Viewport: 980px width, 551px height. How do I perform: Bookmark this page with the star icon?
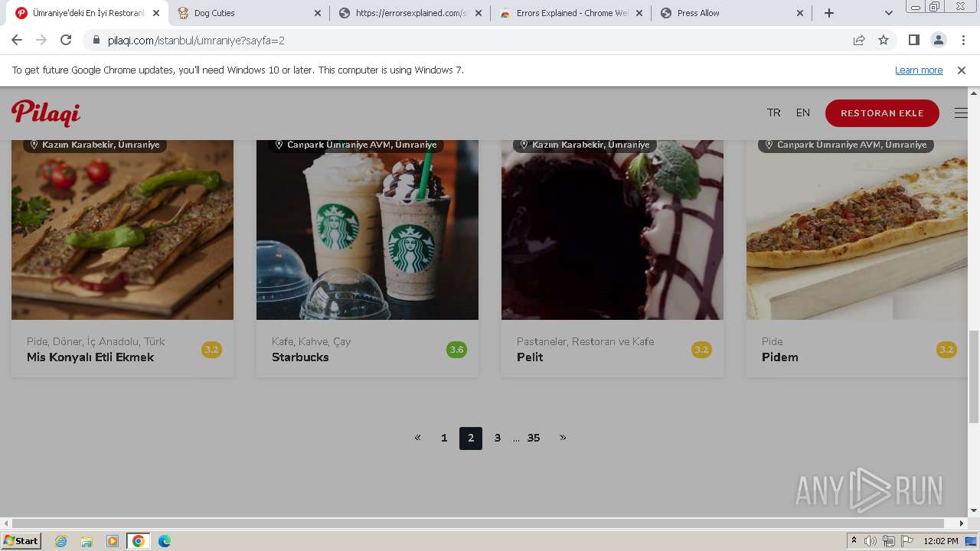click(884, 40)
